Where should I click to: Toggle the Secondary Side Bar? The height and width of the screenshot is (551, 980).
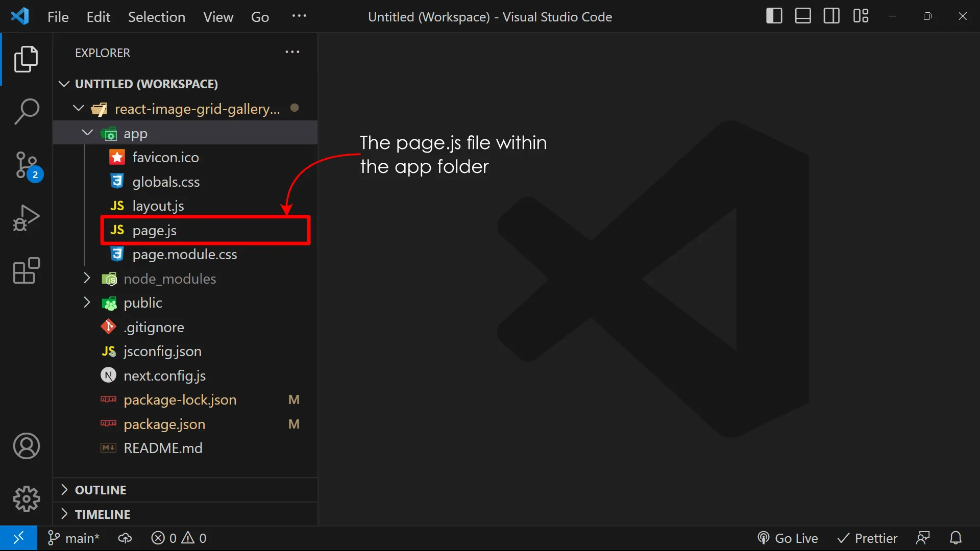(831, 16)
